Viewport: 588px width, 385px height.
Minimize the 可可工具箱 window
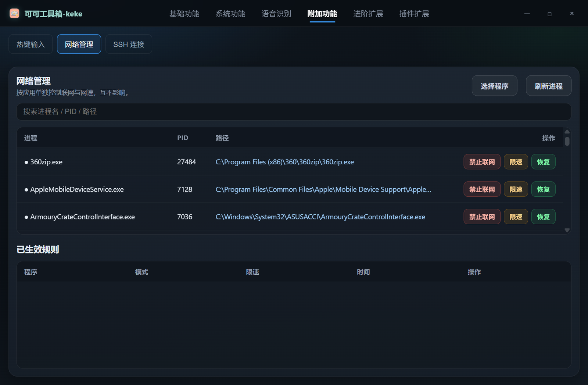527,14
